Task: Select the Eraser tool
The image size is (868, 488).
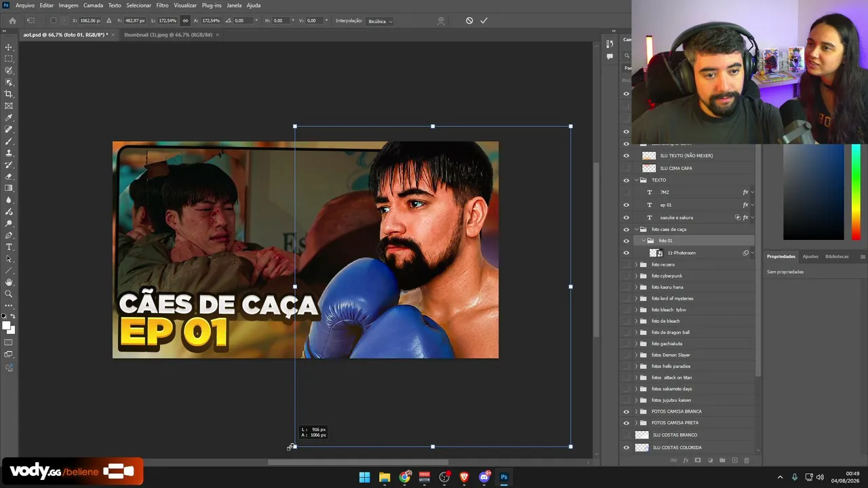Action: pyautogui.click(x=9, y=176)
